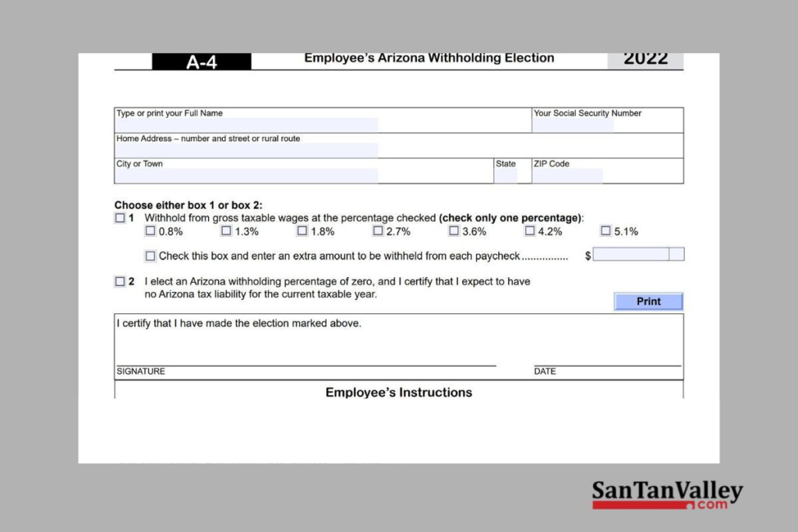
Task: Click the extra dollar amount field
Action: (x=630, y=254)
